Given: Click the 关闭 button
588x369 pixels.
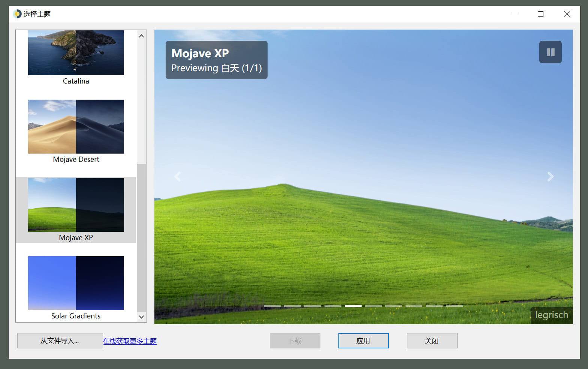Looking at the screenshot, I should (432, 341).
